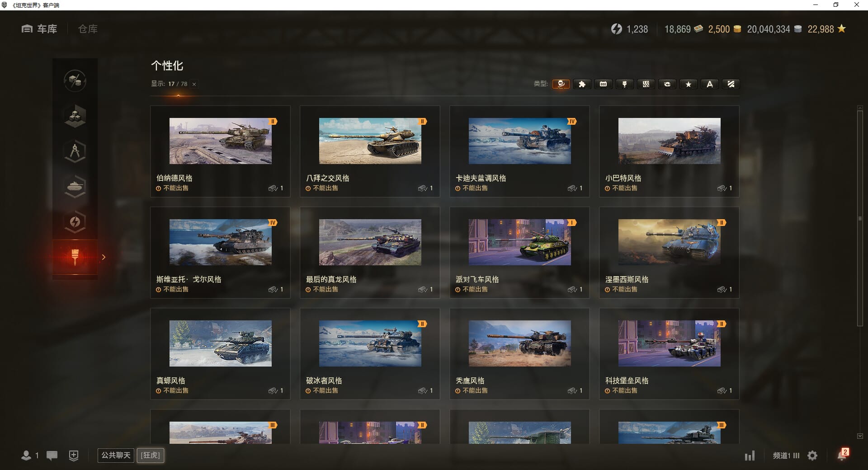
Task: Expand the arrow beside customization sidebar item
Action: (x=104, y=257)
